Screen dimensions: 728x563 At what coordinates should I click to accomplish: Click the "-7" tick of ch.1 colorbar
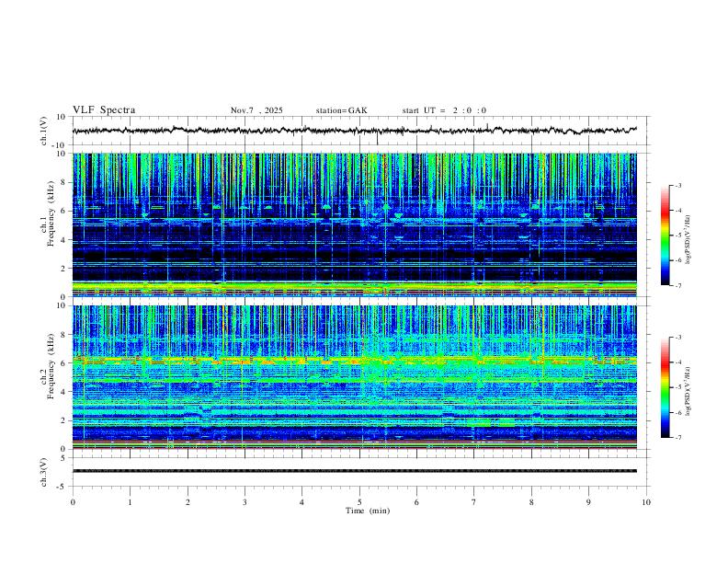click(677, 285)
